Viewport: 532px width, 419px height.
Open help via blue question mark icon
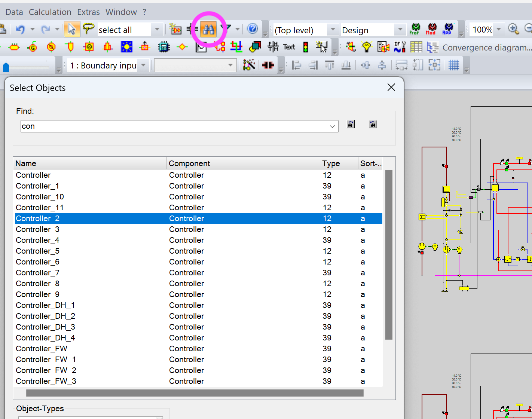253,29
